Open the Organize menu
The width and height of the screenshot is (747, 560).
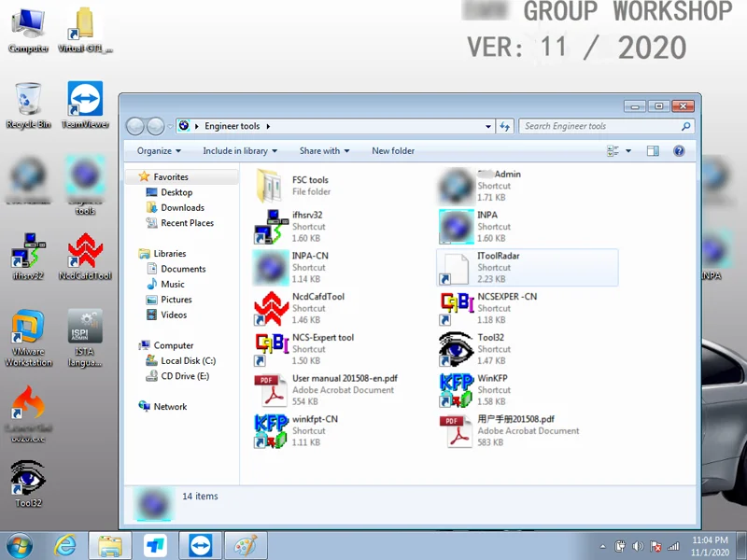click(x=159, y=151)
